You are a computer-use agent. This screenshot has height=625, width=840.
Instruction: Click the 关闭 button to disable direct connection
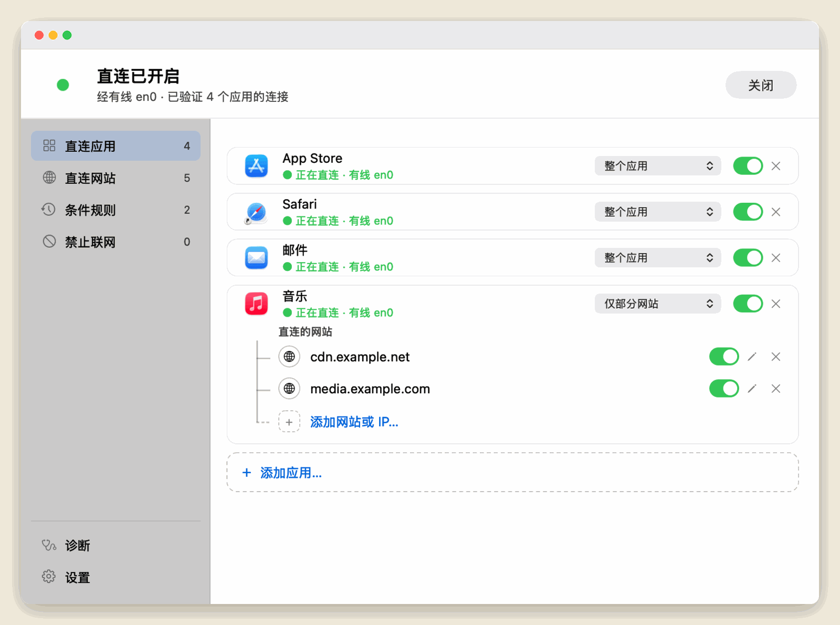click(x=761, y=85)
